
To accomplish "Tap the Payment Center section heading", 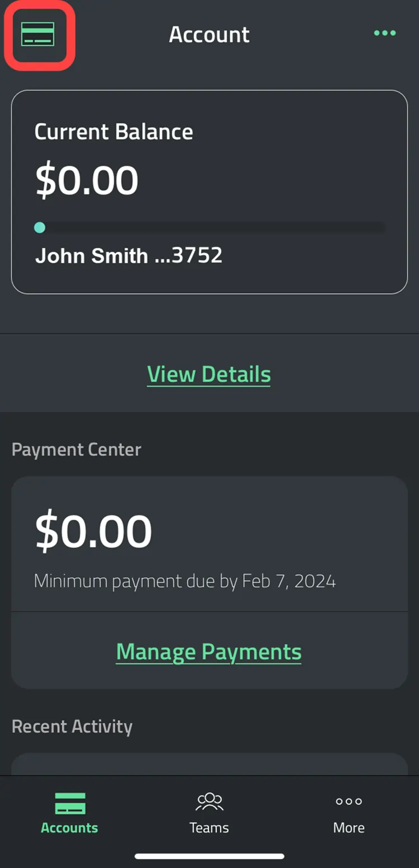I will pyautogui.click(x=76, y=449).
